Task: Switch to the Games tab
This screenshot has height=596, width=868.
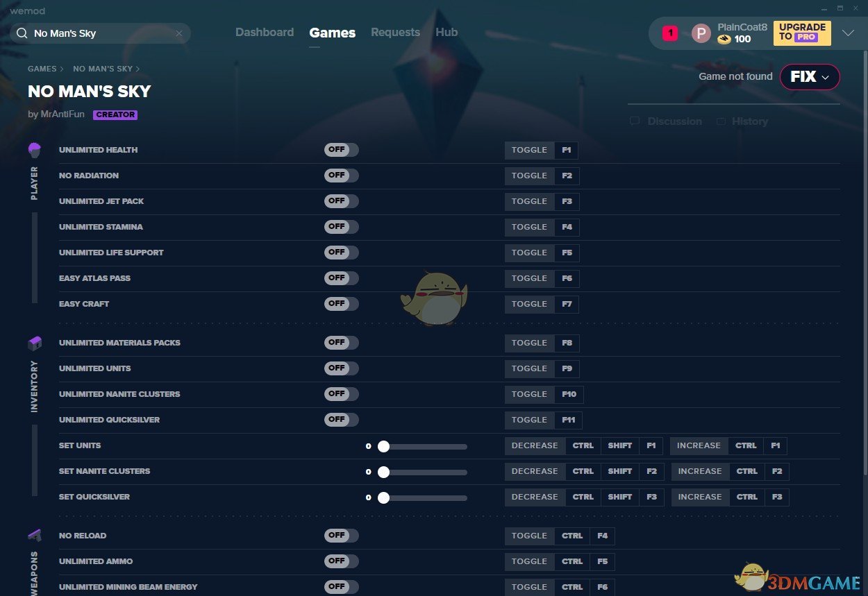Action: click(x=333, y=33)
